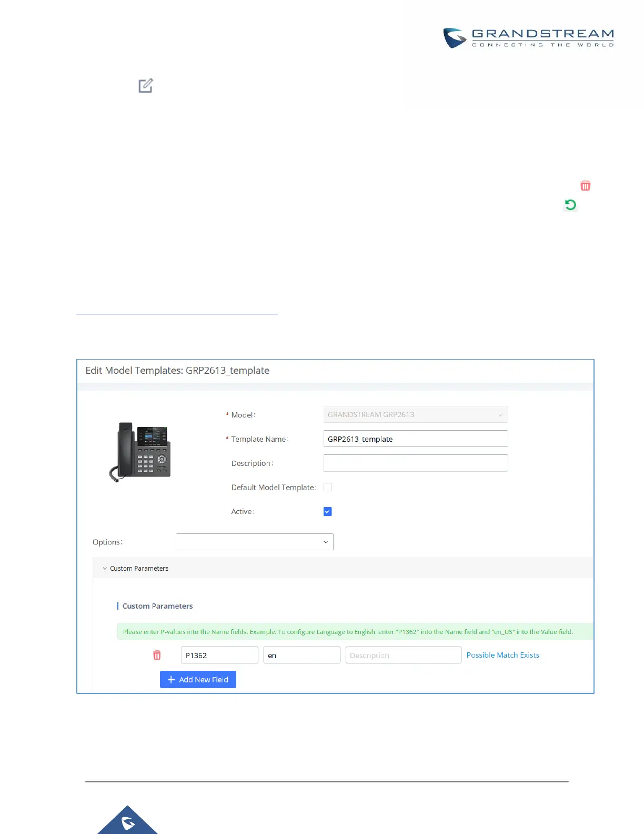Click the 'Edit Model Templates: GRP2613_template' title
The height and width of the screenshot is (834, 644).
[x=177, y=371]
